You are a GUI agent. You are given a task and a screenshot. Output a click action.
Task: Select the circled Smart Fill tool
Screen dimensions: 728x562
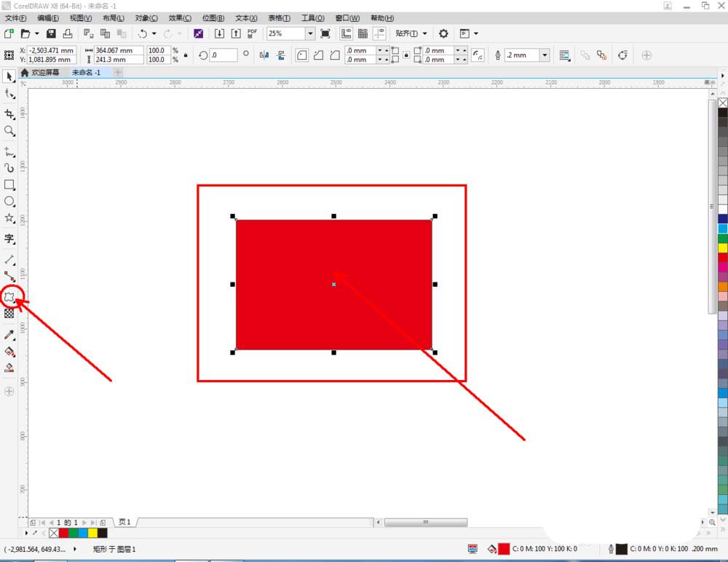point(9,296)
